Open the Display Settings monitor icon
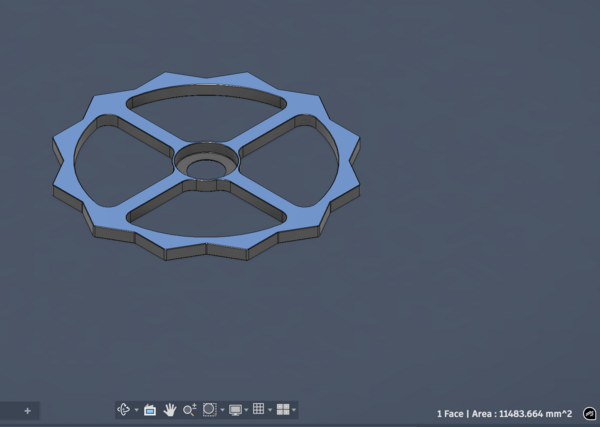Image resolution: width=600 pixels, height=427 pixels. [235, 410]
